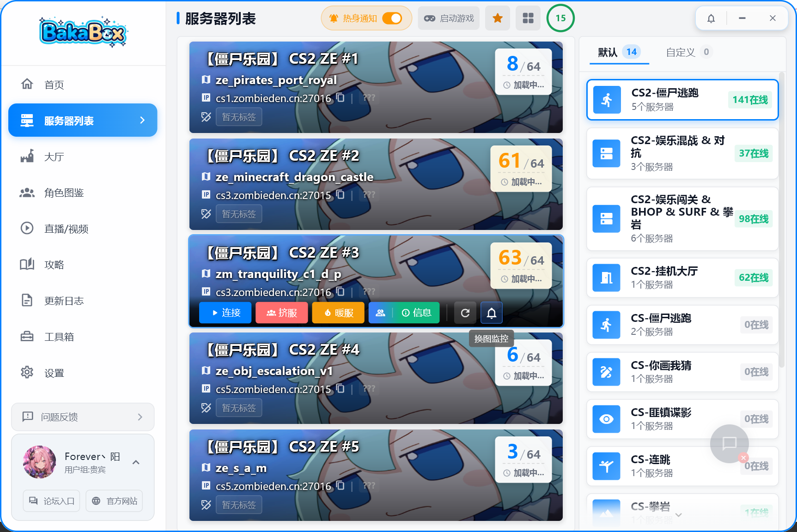
Task: Click the 信息 info button
Action: click(x=416, y=313)
